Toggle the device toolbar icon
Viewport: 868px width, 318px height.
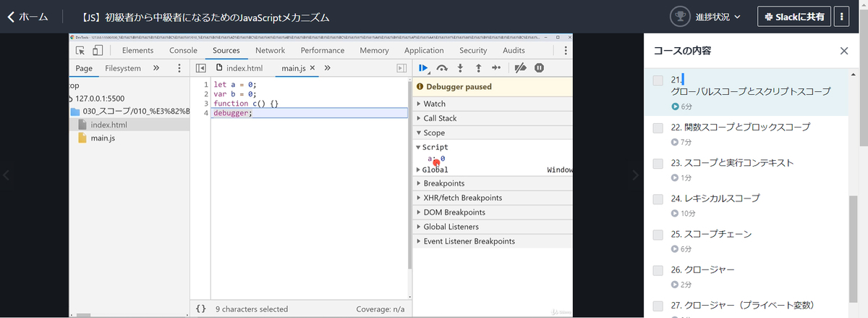pos(98,50)
